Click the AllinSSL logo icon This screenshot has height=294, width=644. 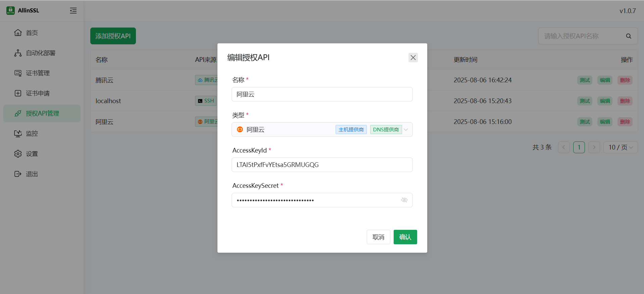(10, 10)
